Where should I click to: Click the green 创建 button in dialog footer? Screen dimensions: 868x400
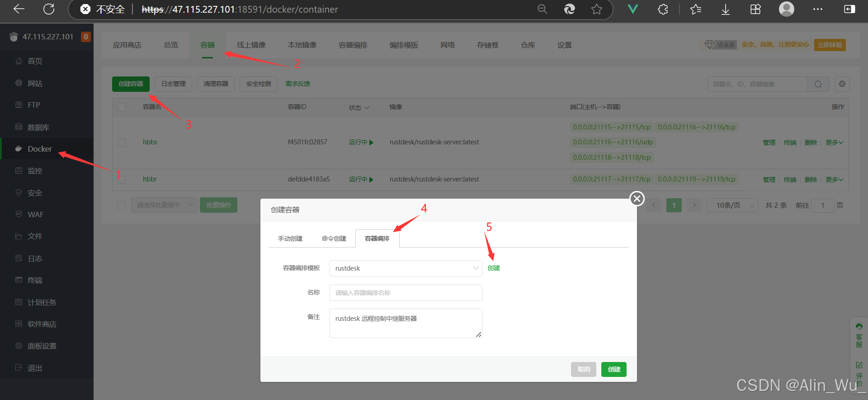pyautogui.click(x=613, y=369)
